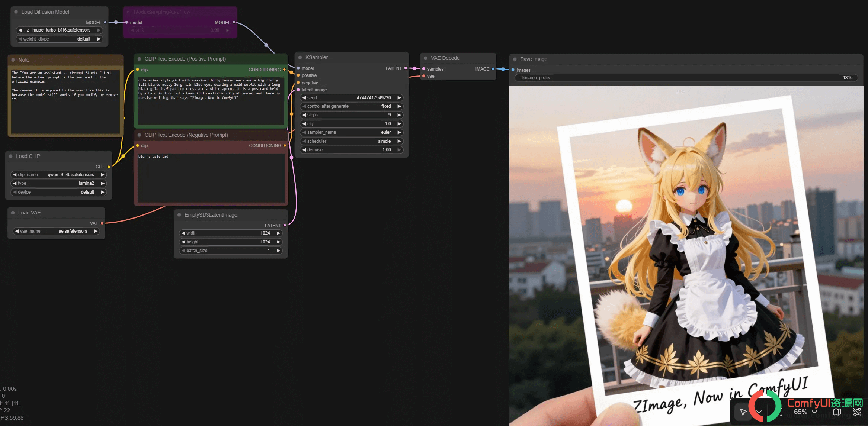Collapse the EmptySD3LatentImage node dot
This screenshot has width=868, height=426.
click(179, 215)
